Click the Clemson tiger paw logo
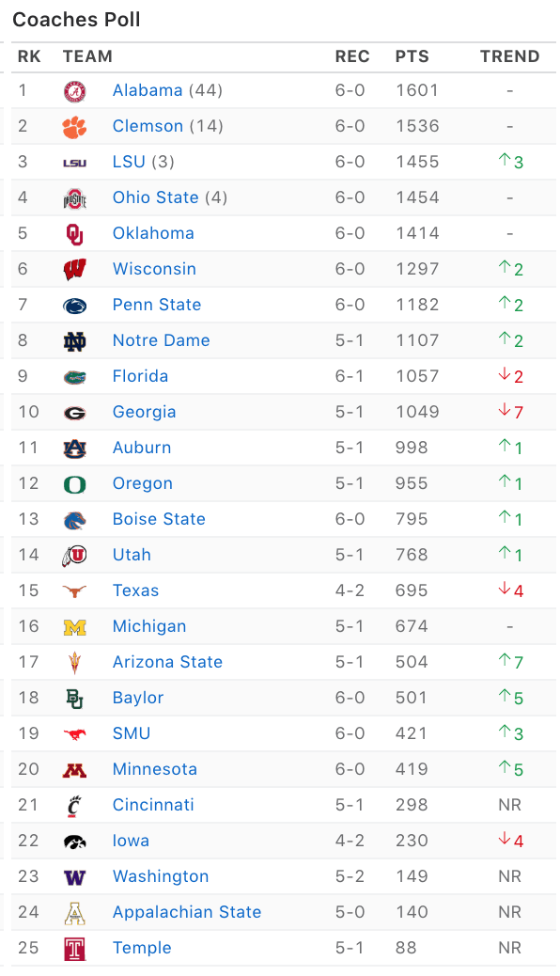This screenshot has height=976, width=560. [x=74, y=127]
